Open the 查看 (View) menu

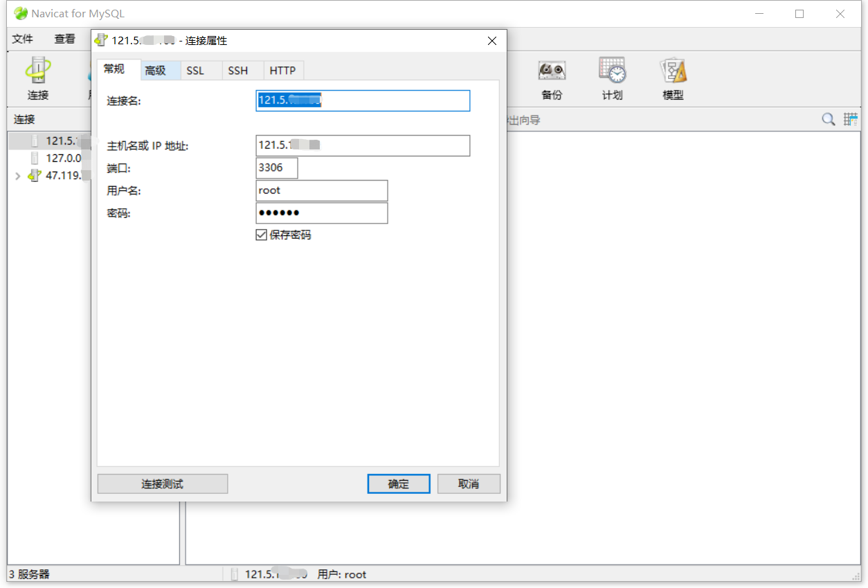click(x=64, y=39)
